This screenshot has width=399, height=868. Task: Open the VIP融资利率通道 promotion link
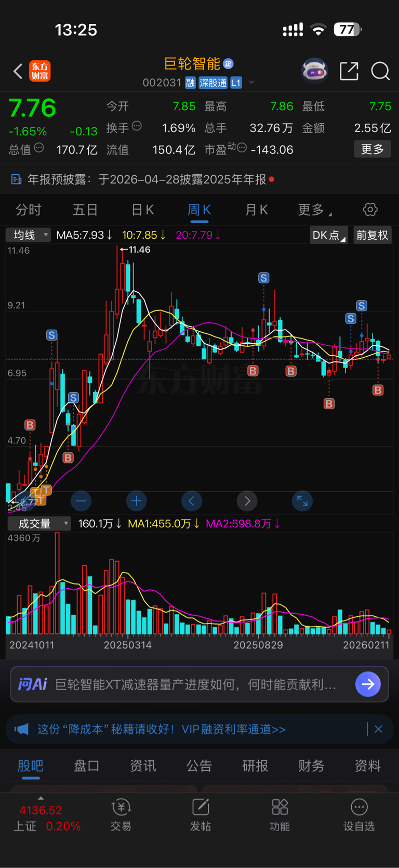[x=162, y=729]
